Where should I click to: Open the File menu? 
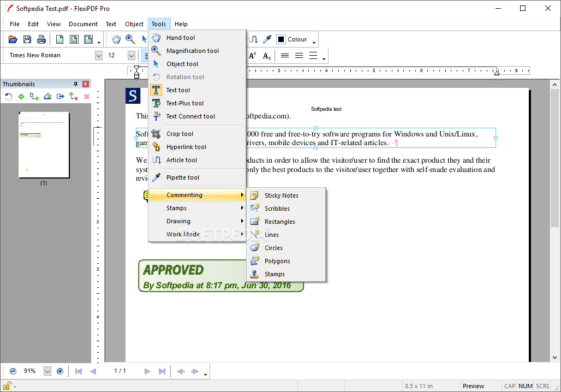click(x=15, y=24)
